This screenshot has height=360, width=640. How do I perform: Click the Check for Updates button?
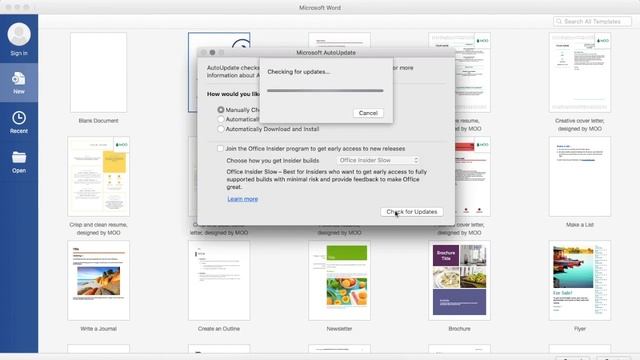click(411, 212)
